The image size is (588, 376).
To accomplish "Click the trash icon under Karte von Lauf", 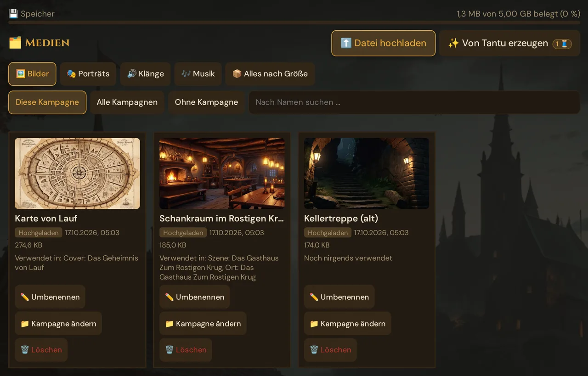I will tap(25, 350).
